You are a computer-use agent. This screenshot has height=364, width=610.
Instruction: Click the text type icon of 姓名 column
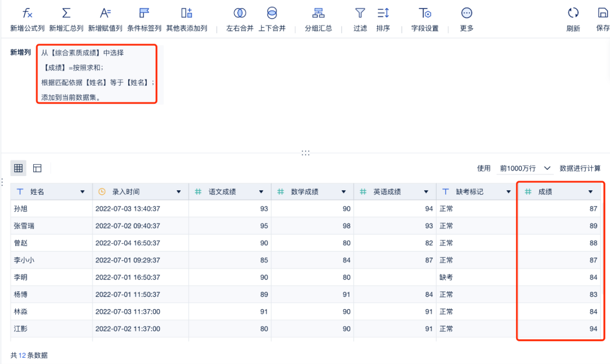click(x=20, y=192)
